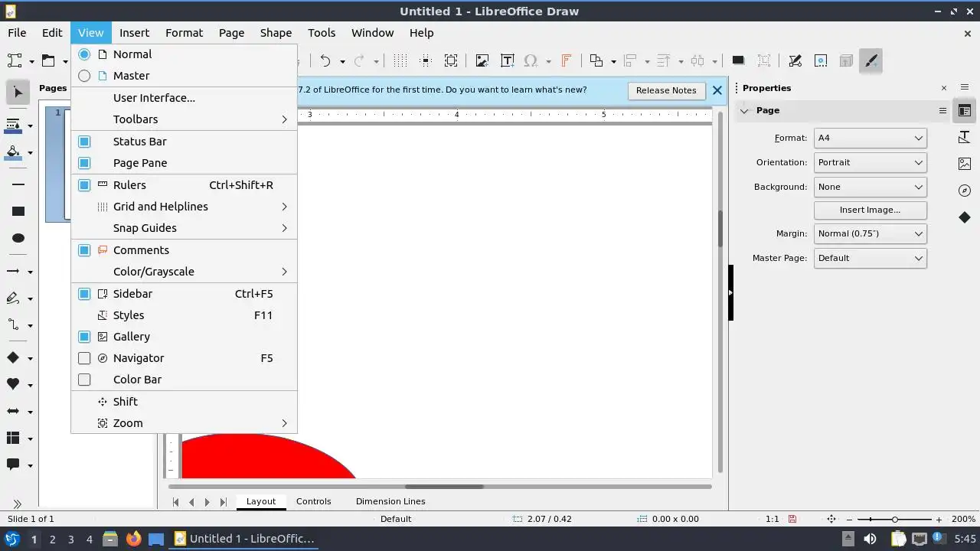Open the Margin dropdown
The height and width of the screenshot is (551, 980).
pos(870,233)
